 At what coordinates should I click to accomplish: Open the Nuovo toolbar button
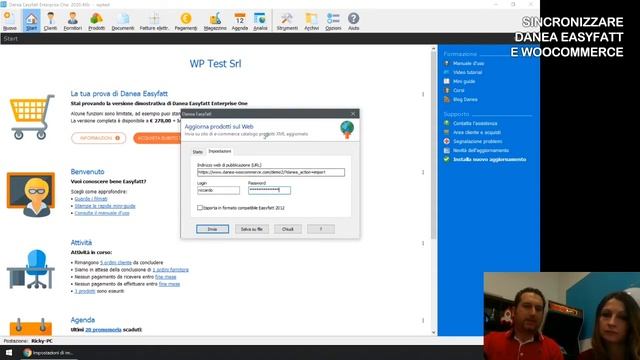(x=9, y=21)
